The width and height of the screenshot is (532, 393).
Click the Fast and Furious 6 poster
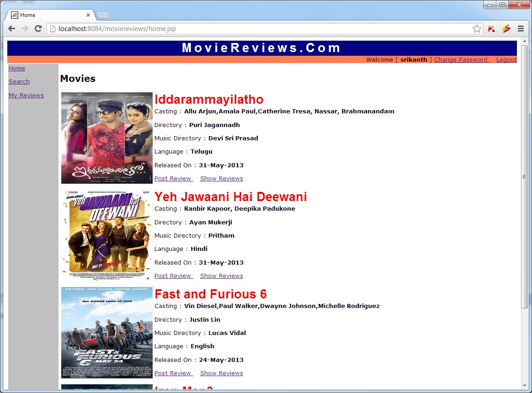[107, 333]
